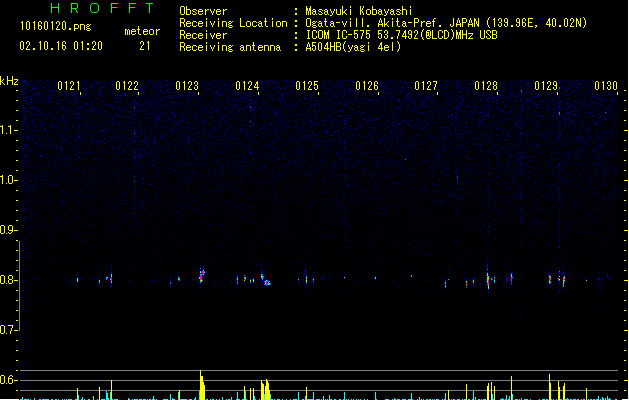
Task: Click the tallest yellow intensity peak near 0123
Action: (202, 385)
